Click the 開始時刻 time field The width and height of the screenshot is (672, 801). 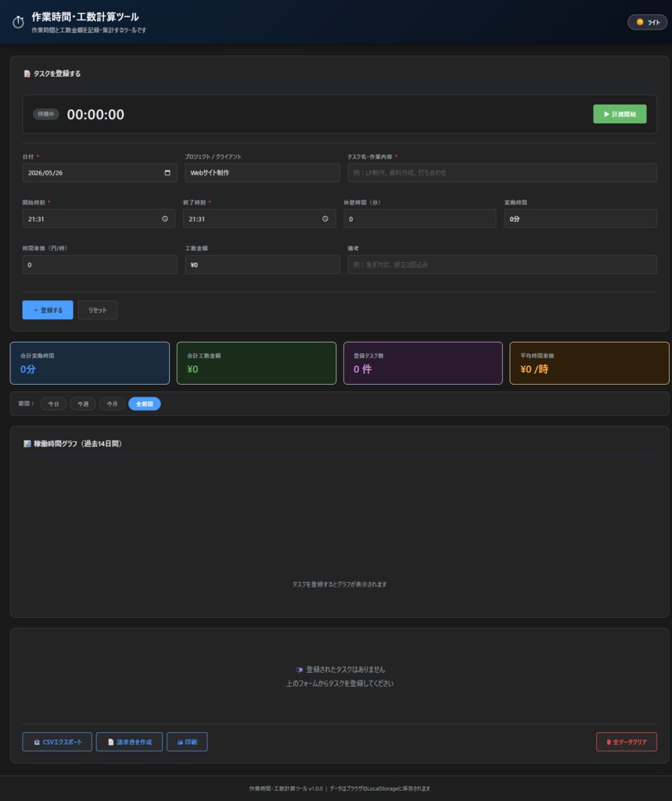pos(99,219)
